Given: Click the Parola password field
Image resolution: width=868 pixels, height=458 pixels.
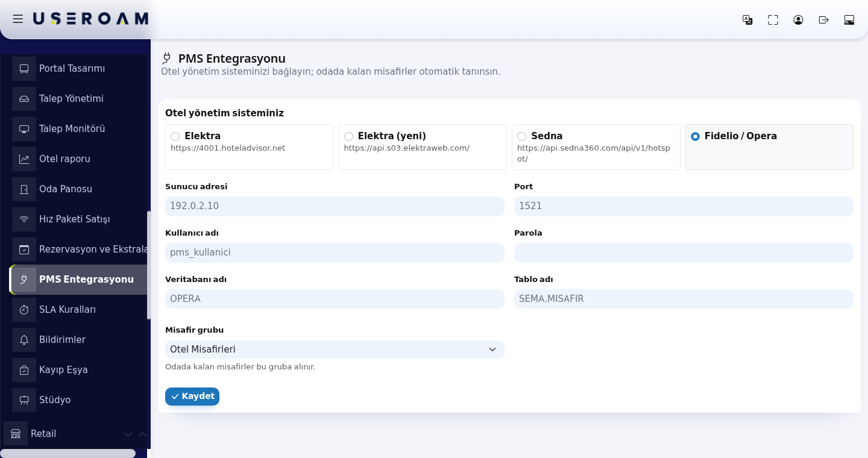Looking at the screenshot, I should click(684, 253).
